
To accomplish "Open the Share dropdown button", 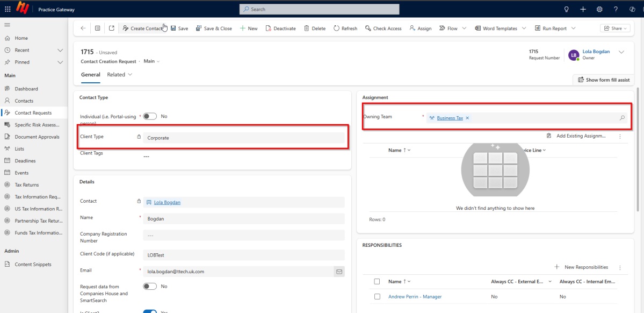I will [615, 29].
